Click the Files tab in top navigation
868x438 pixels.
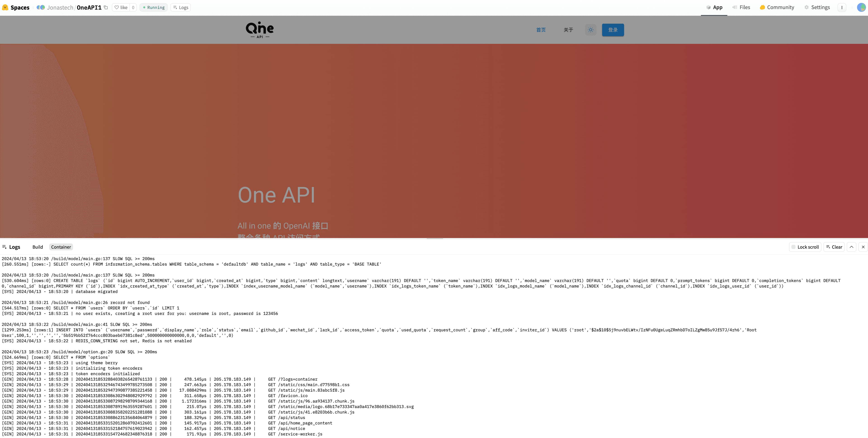click(x=745, y=7)
